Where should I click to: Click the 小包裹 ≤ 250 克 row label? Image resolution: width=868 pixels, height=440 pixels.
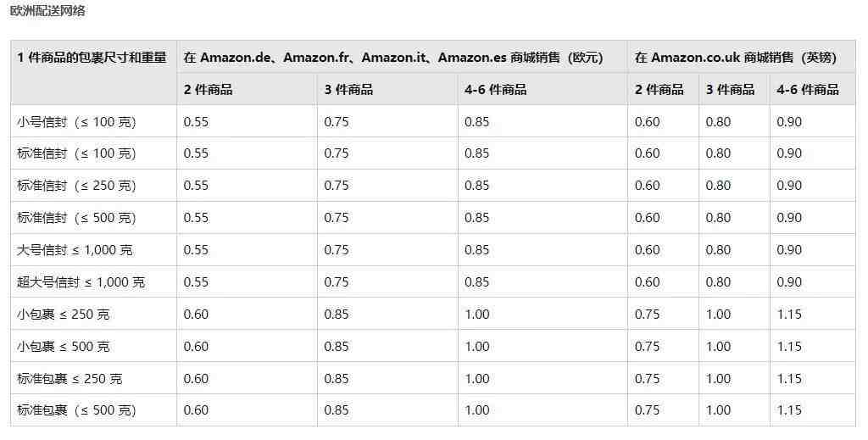[63, 315]
